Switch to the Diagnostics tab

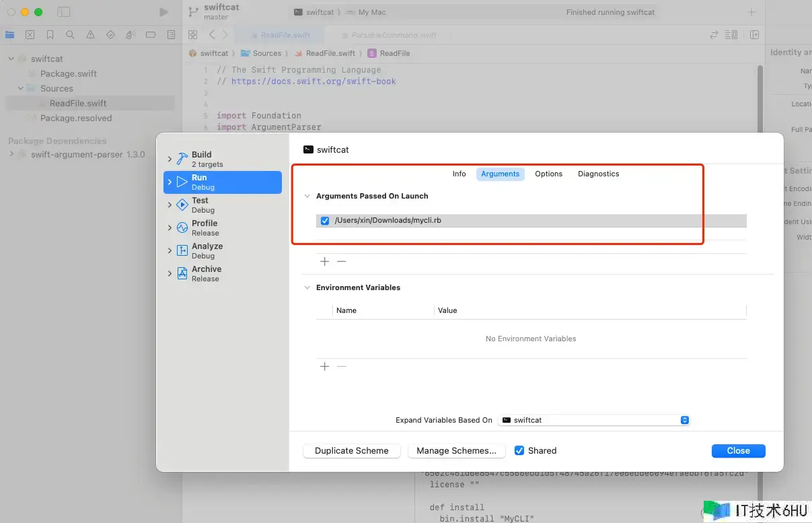598,174
